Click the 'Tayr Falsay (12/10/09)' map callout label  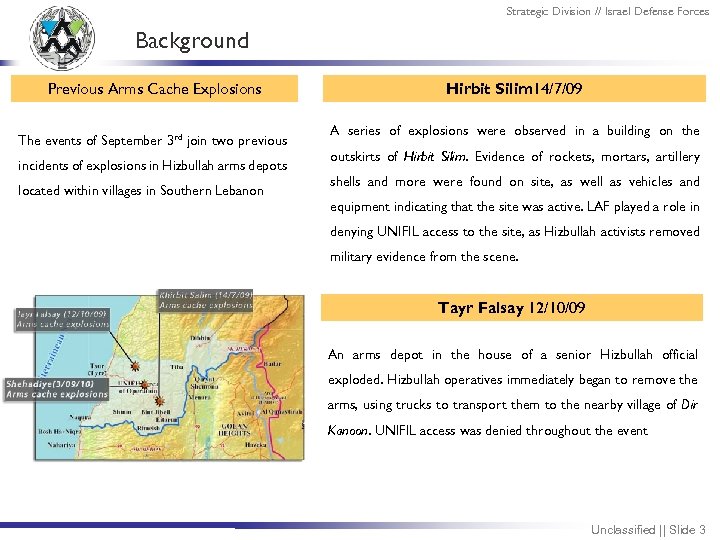pos(62,319)
